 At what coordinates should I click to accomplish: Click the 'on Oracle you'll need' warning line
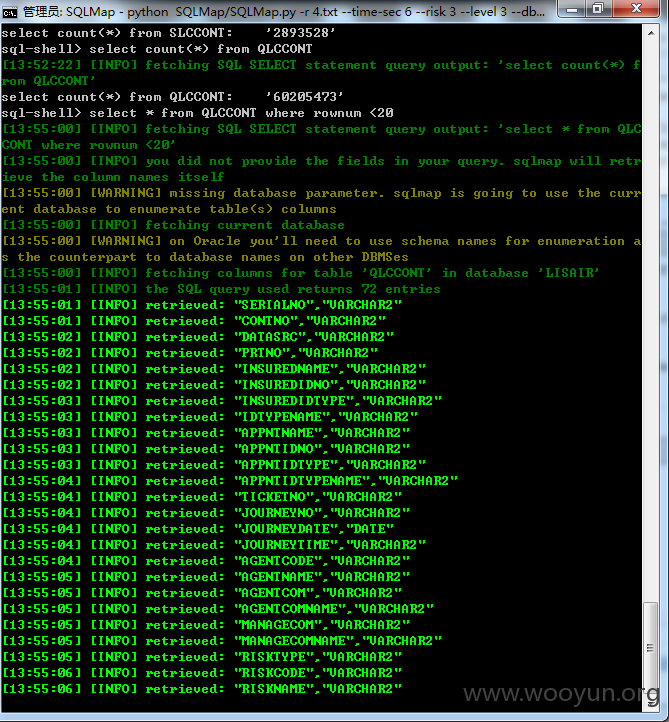(x=321, y=249)
